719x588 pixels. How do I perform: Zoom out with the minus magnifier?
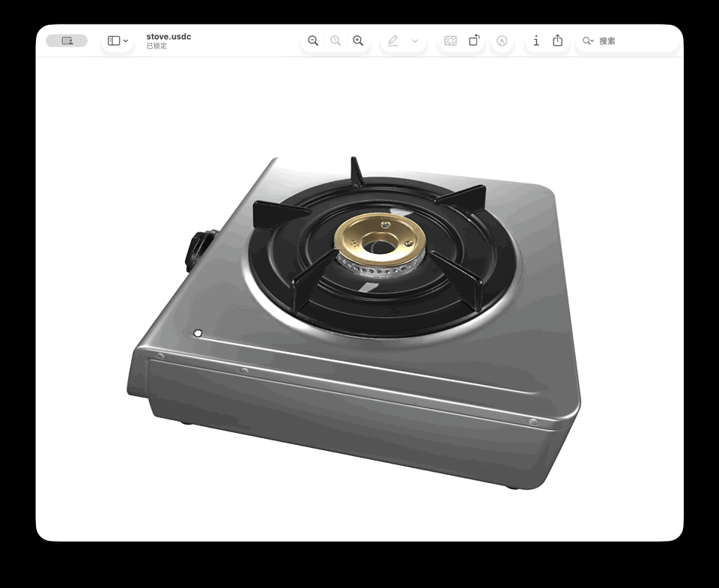click(x=313, y=40)
